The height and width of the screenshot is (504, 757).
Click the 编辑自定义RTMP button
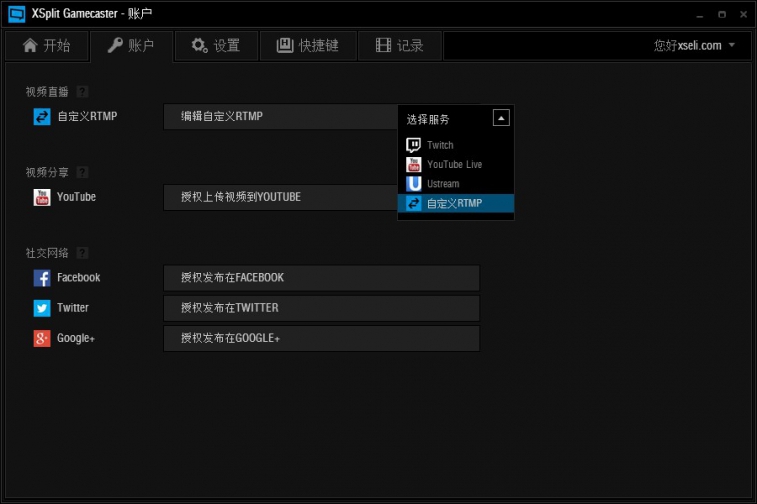280,116
